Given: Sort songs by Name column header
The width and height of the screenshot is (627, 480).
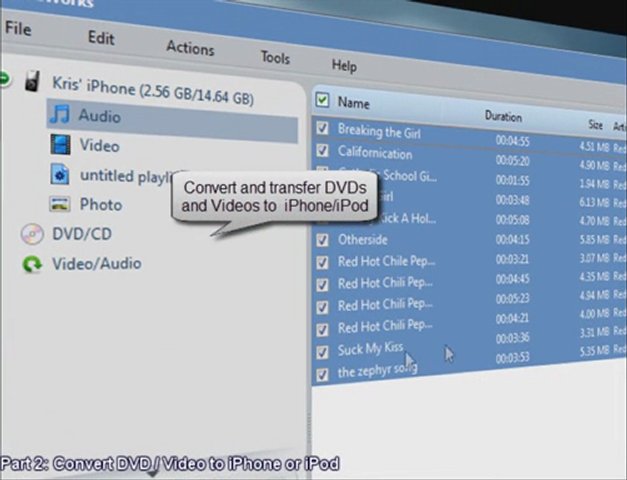Looking at the screenshot, I should coord(354,103).
